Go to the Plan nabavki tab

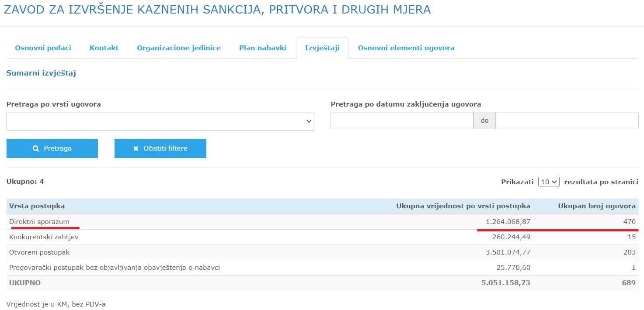[263, 48]
